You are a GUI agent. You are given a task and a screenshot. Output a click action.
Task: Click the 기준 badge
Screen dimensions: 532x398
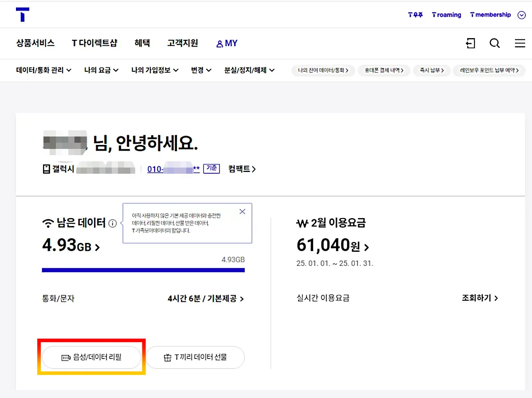[x=211, y=168]
